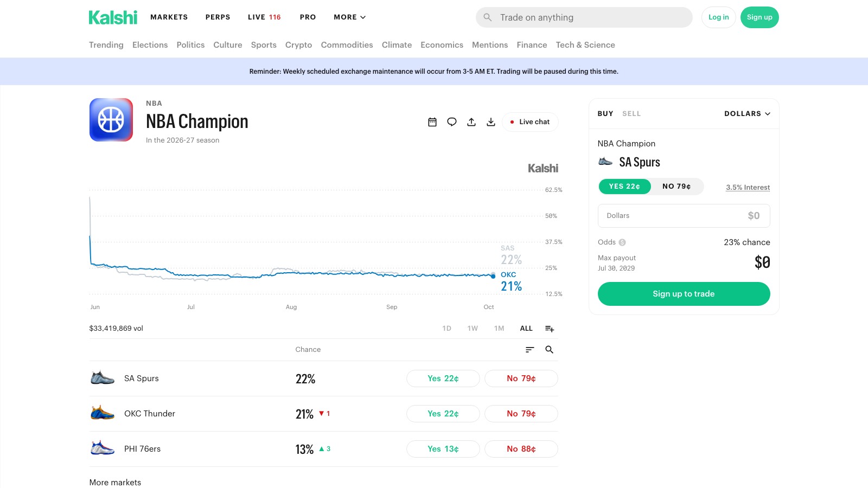The image size is (868, 488).
Task: Click the Odds info icon
Action: click(x=622, y=242)
